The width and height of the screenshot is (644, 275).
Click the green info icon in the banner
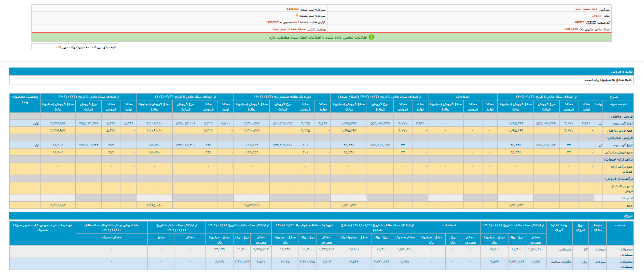pos(371,37)
